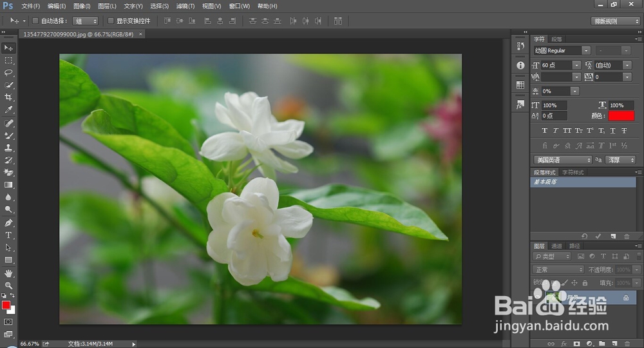Open the 滤镜(T) menu
This screenshot has height=348, width=644.
pyautogui.click(x=185, y=6)
